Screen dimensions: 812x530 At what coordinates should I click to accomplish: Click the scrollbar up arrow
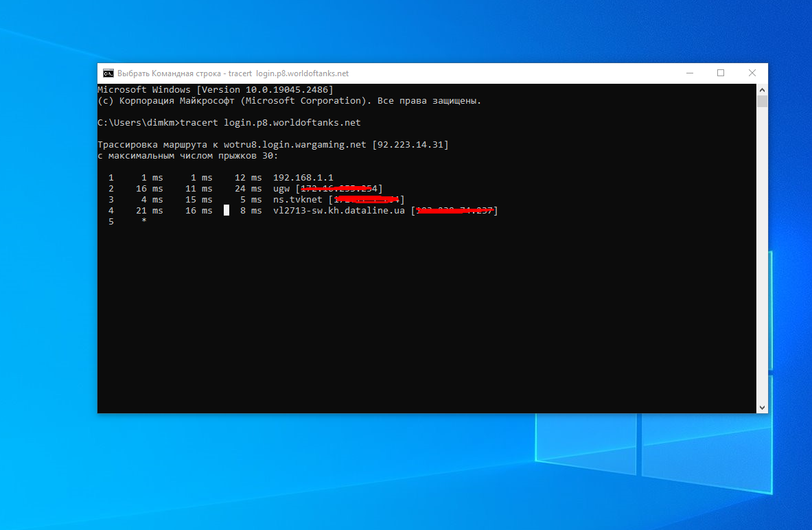coord(762,90)
